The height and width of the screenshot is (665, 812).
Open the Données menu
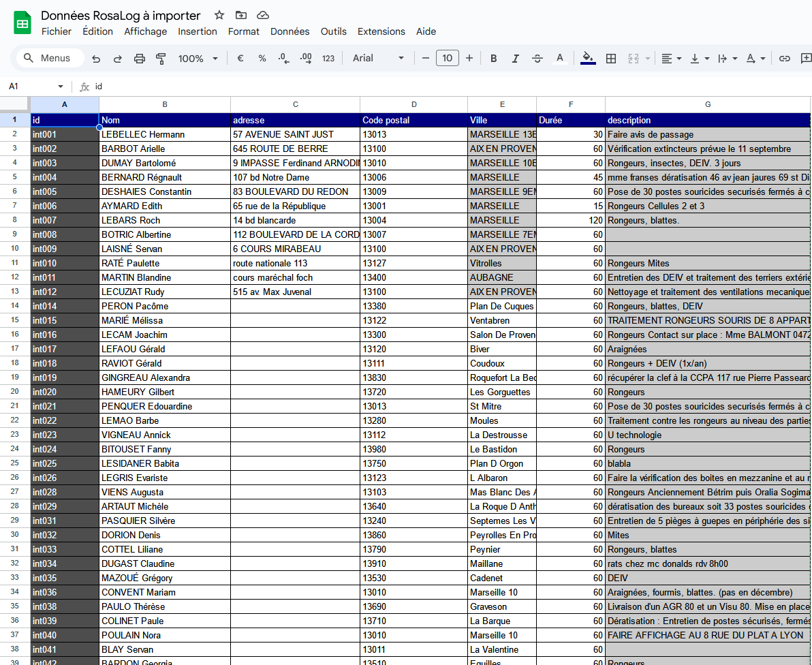290,31
